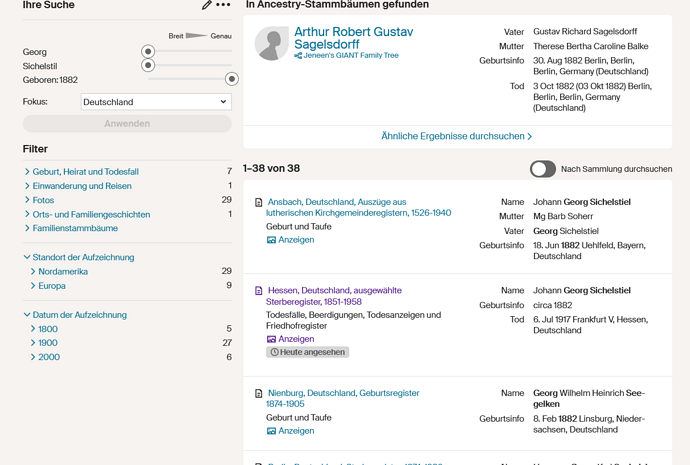
Task: Click the clock icon on Heute angesehen
Action: pyautogui.click(x=274, y=352)
